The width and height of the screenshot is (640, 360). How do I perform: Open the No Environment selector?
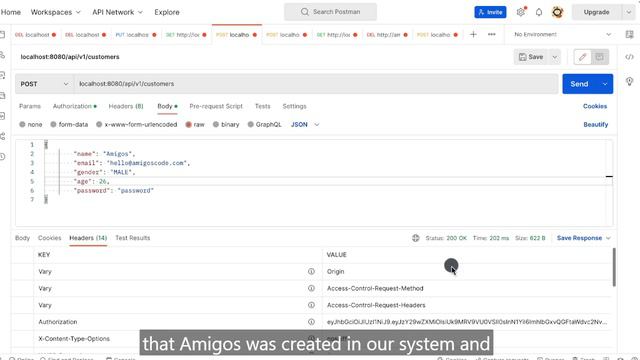pos(562,35)
